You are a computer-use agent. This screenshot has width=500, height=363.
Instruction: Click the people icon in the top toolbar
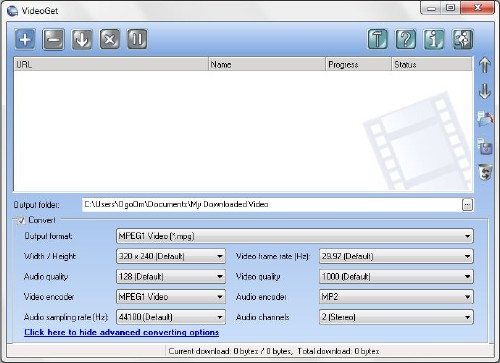pos(462,39)
